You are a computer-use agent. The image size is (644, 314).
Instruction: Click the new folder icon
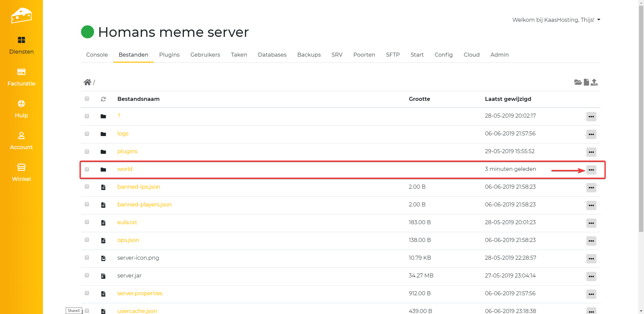(578, 82)
